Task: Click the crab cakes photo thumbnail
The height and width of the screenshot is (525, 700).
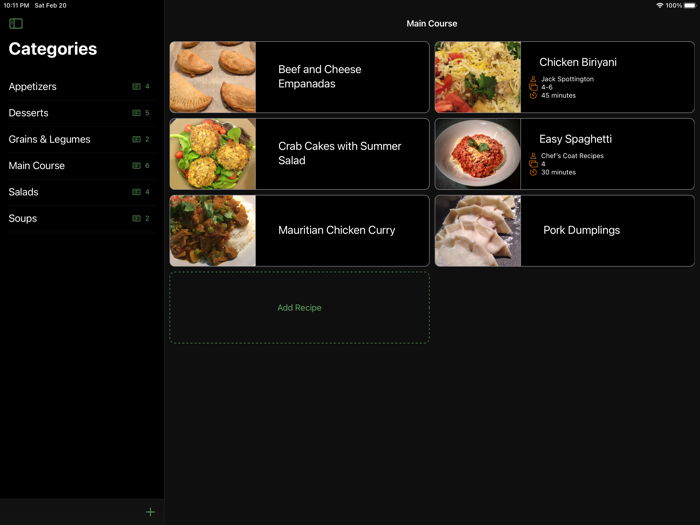Action: pyautogui.click(x=213, y=154)
